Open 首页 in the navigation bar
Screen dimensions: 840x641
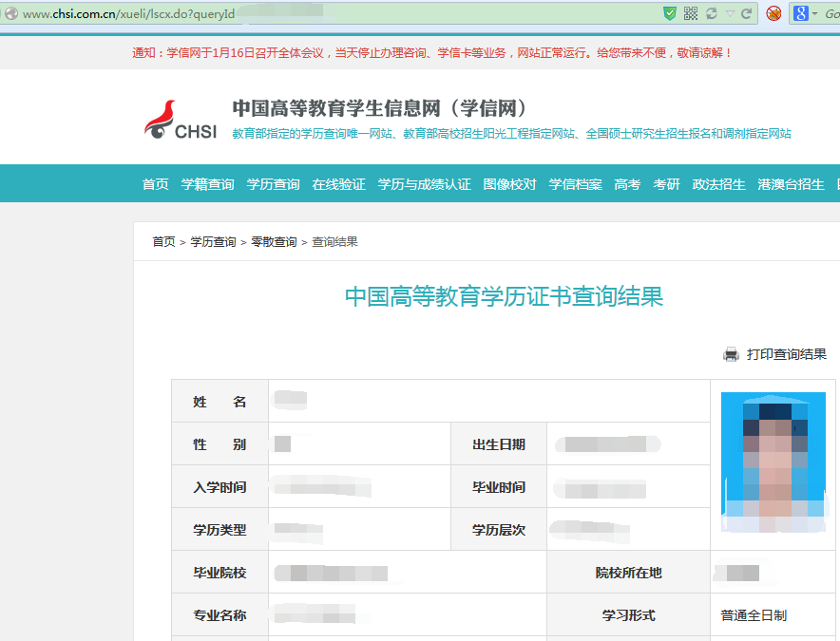tap(155, 184)
